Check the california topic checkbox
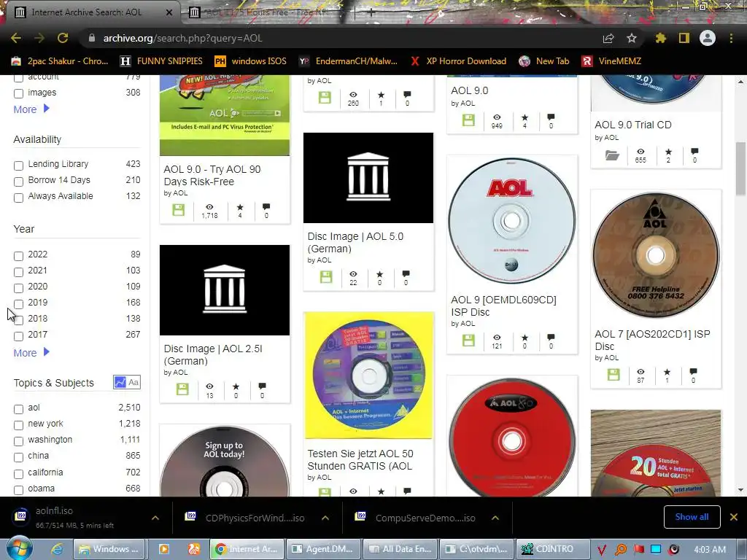Image resolution: width=747 pixels, height=560 pixels. click(18, 474)
